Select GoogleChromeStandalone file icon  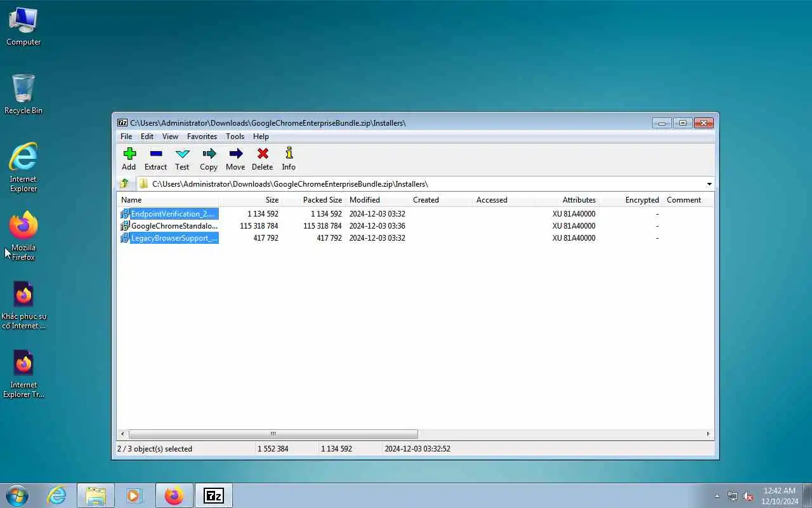click(125, 226)
